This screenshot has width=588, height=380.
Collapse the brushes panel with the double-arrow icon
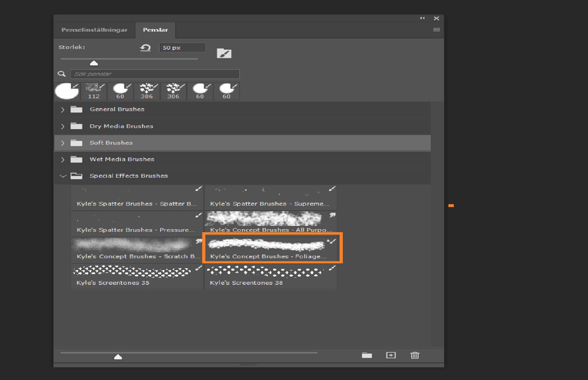[422, 18]
